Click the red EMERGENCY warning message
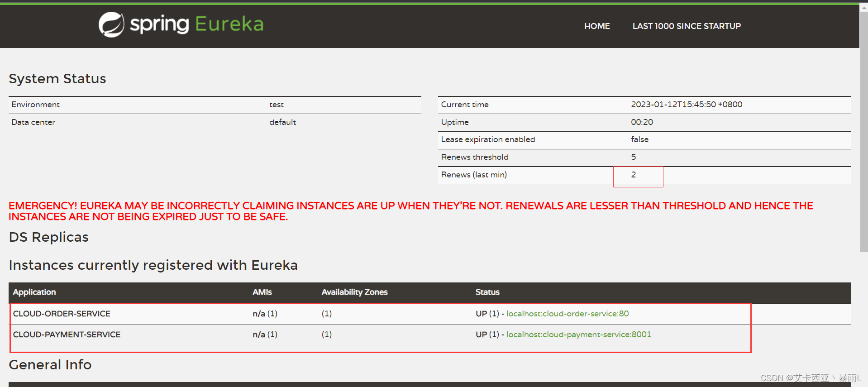Image resolution: width=868 pixels, height=387 pixels. (x=411, y=211)
